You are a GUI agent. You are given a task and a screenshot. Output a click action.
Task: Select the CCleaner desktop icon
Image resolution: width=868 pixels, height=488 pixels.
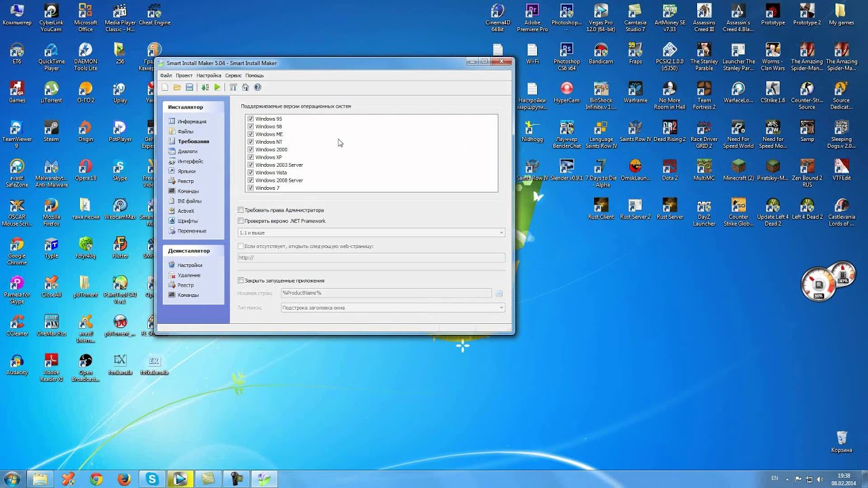17,325
